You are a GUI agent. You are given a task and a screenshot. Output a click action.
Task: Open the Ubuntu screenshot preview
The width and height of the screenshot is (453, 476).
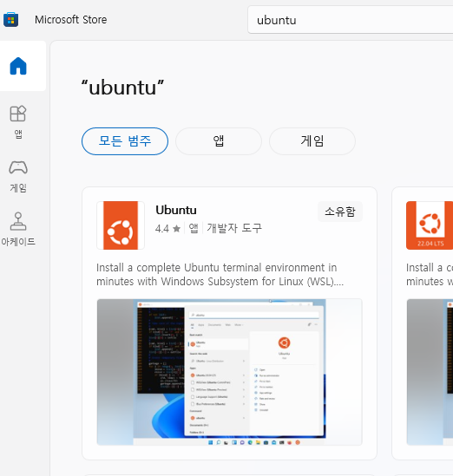point(229,372)
